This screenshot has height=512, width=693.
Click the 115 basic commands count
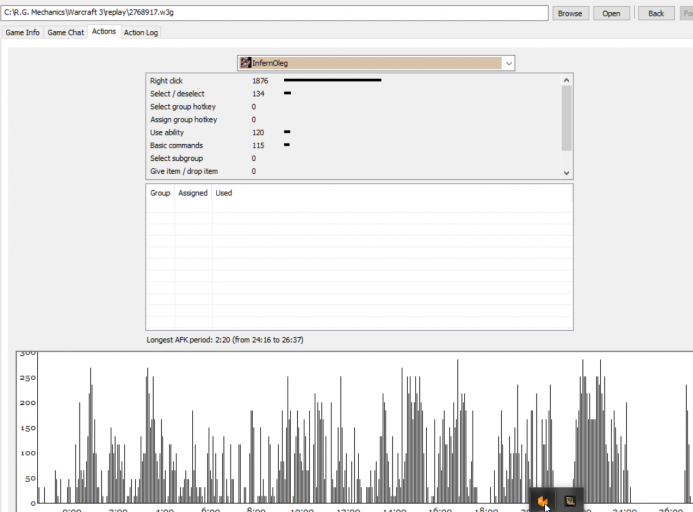pyautogui.click(x=258, y=145)
